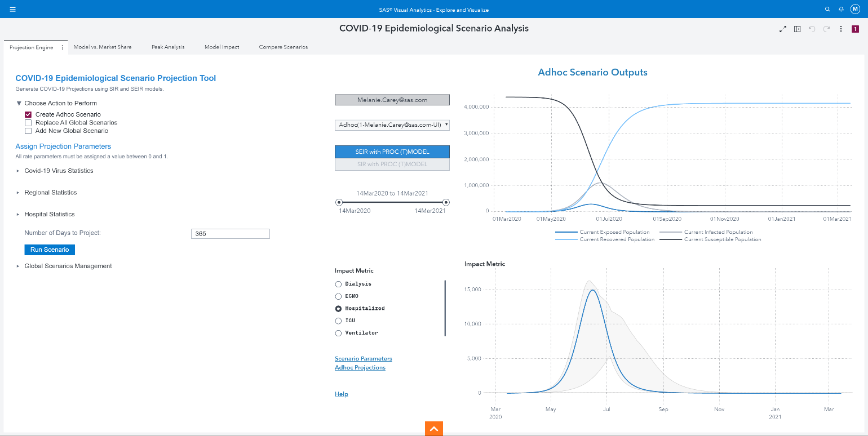Open the hamburger navigation menu
Image resolution: width=868 pixels, height=436 pixels.
tap(12, 10)
